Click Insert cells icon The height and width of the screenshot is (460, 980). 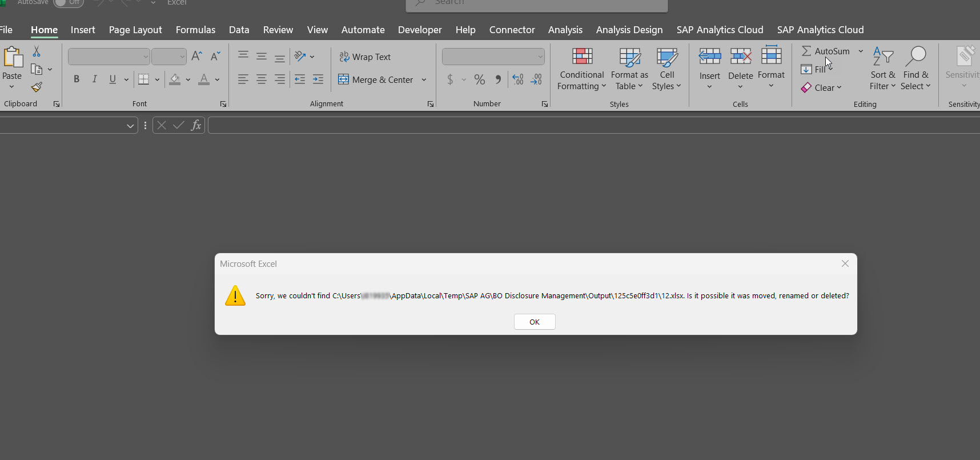[x=710, y=57]
